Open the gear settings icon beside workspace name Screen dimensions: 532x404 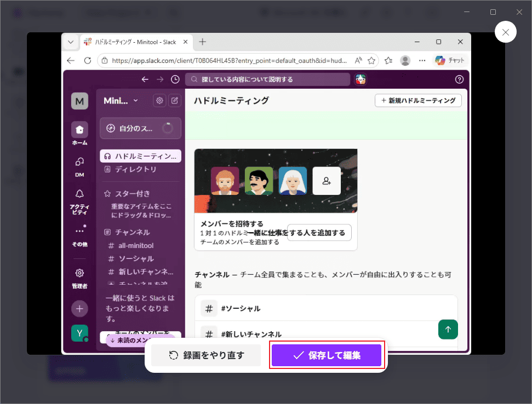[159, 100]
